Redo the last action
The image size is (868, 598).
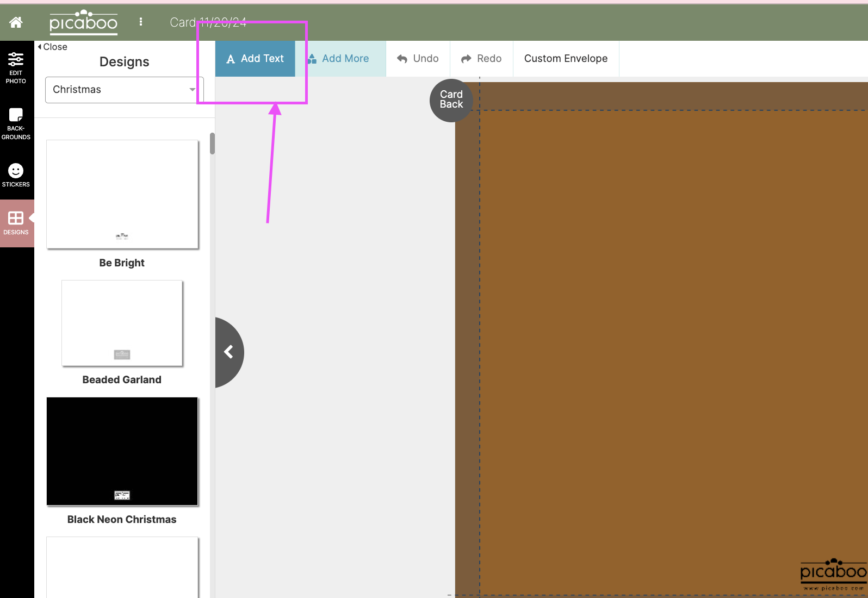481,59
